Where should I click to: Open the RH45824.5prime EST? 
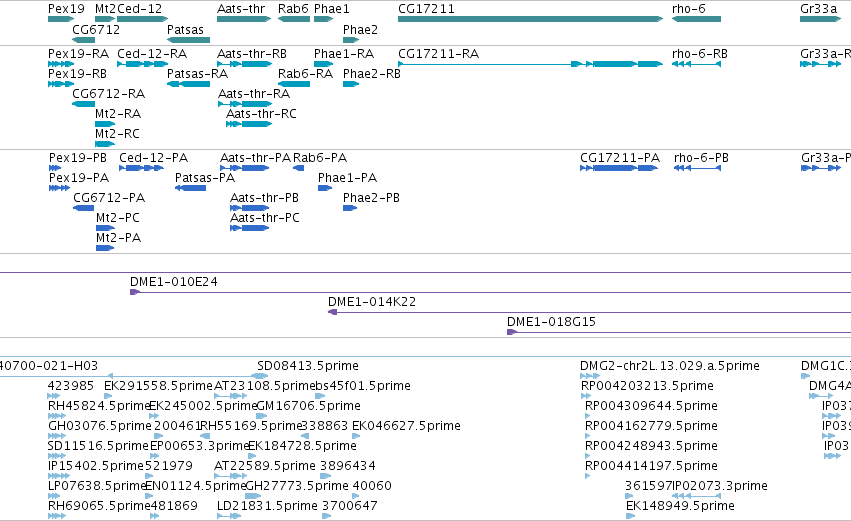point(56,416)
